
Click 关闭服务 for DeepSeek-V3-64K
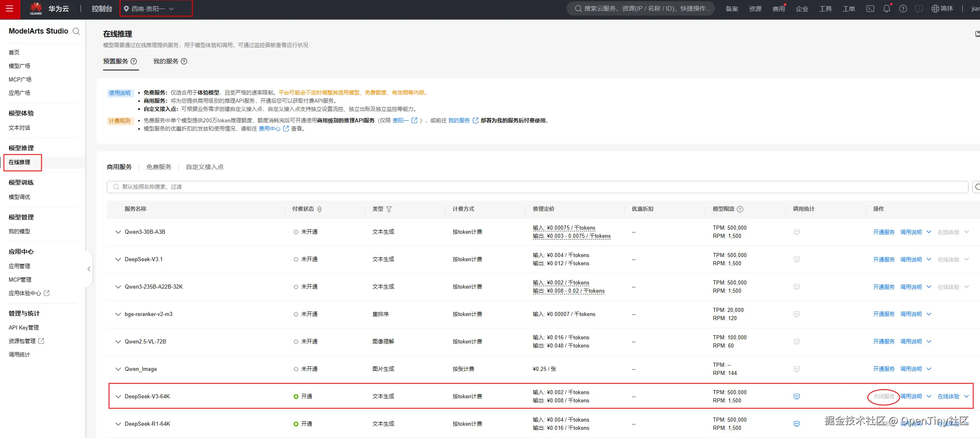pos(884,396)
